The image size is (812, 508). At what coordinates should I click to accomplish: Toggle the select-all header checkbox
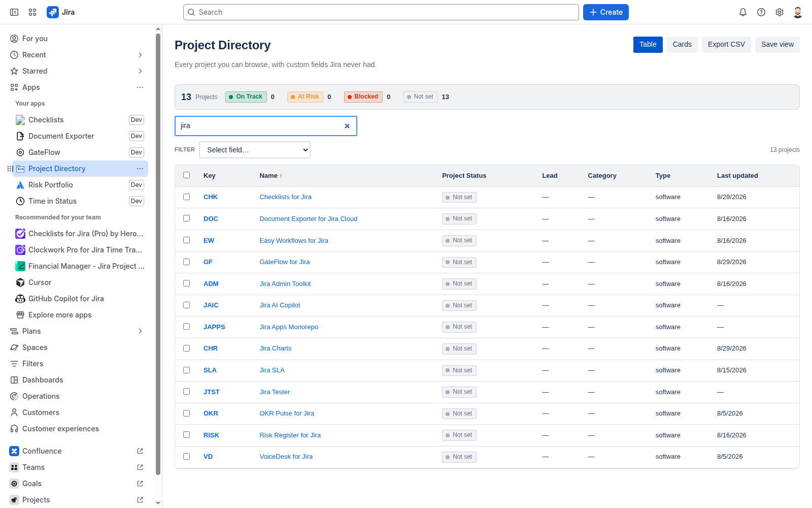point(186,175)
